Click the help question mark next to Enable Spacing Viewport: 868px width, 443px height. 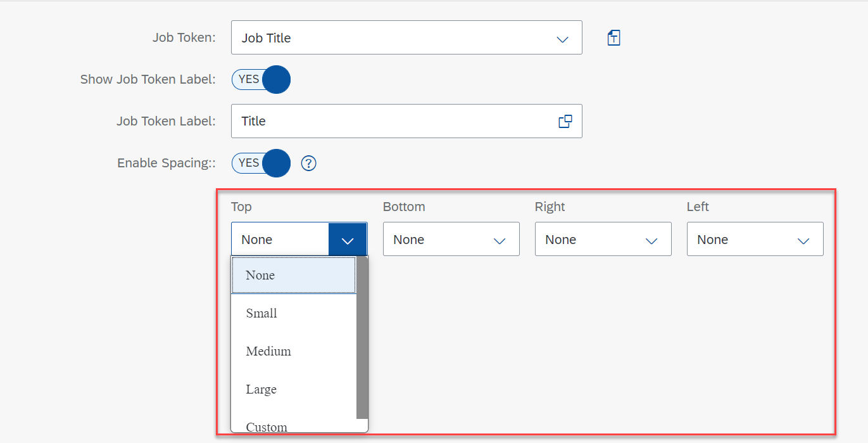(308, 164)
